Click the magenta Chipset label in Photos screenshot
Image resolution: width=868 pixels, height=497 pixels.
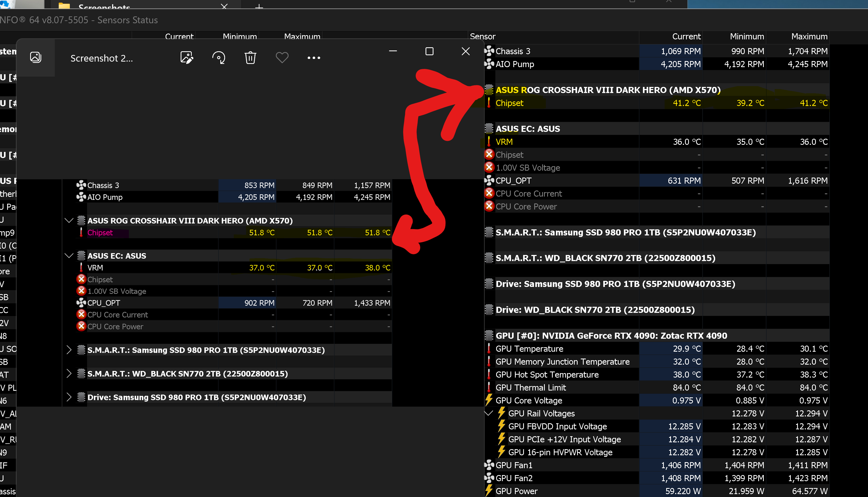coord(100,233)
